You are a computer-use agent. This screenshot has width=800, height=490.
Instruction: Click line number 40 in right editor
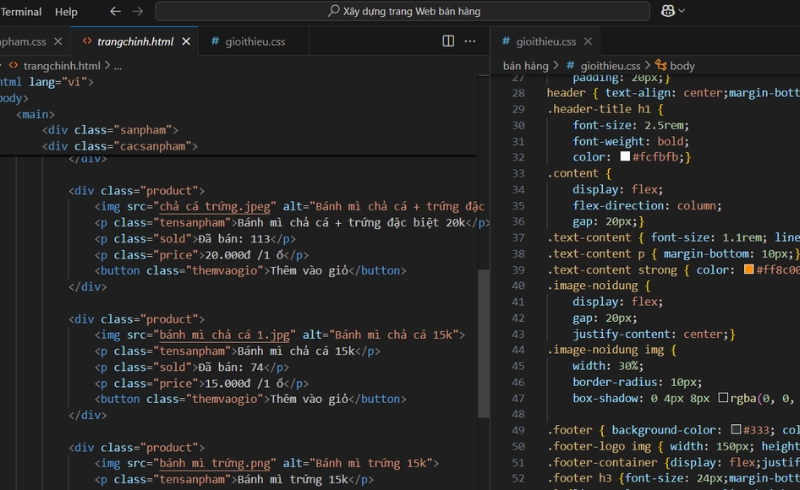(518, 285)
